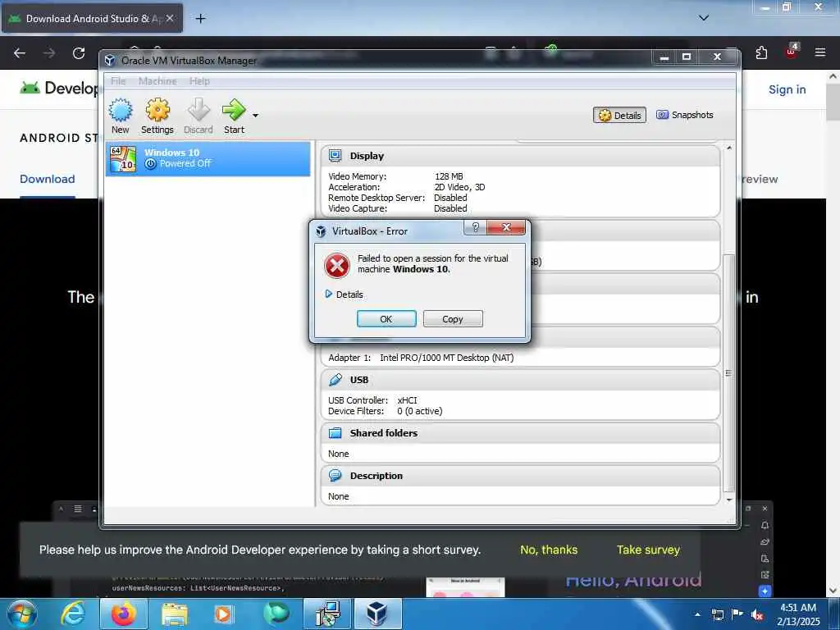Copy the error message text

pyautogui.click(x=453, y=319)
